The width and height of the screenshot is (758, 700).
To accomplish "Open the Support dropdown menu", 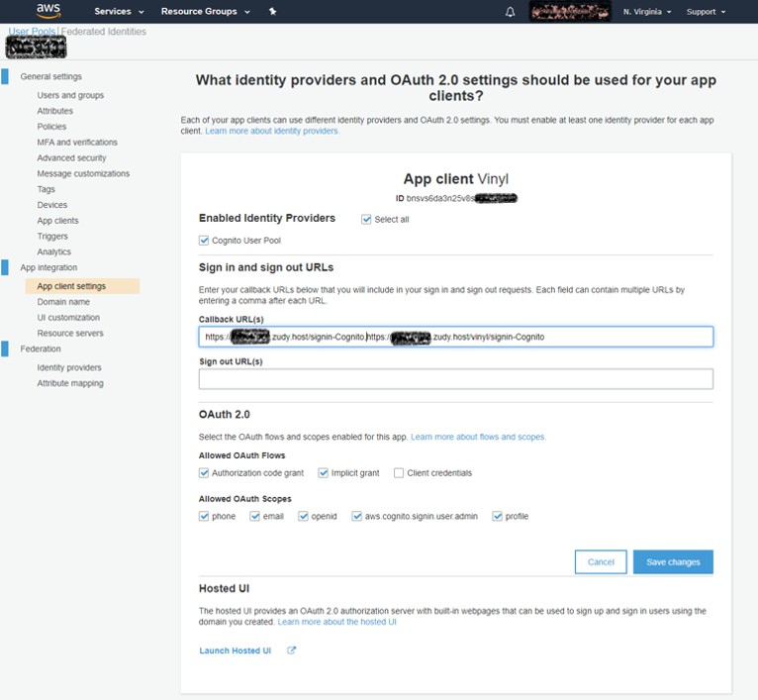I will pos(706,12).
